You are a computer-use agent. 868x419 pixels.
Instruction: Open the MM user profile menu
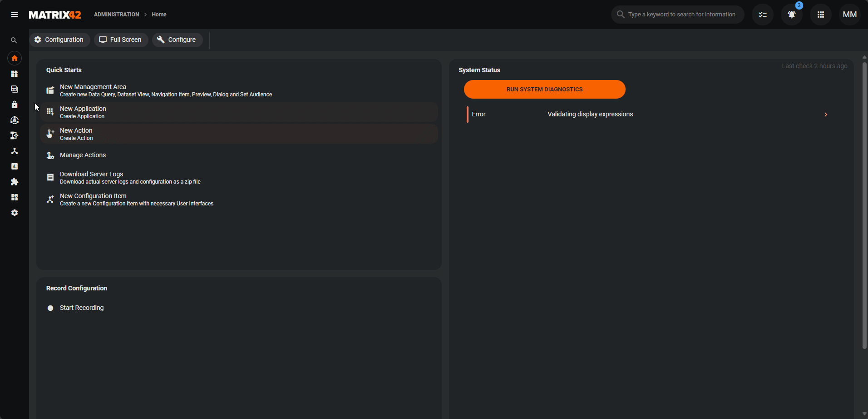coord(849,15)
